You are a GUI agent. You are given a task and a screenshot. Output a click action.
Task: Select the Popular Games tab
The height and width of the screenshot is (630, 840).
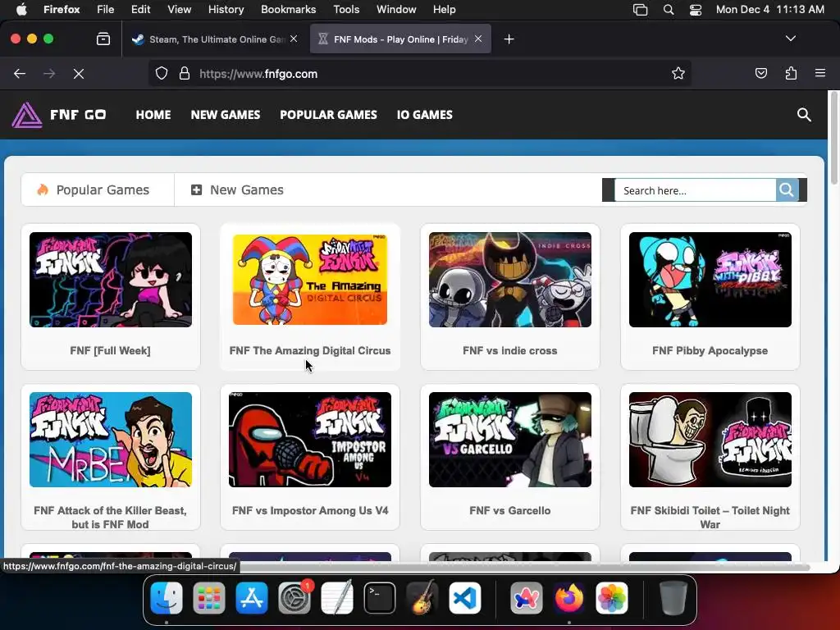click(x=98, y=189)
